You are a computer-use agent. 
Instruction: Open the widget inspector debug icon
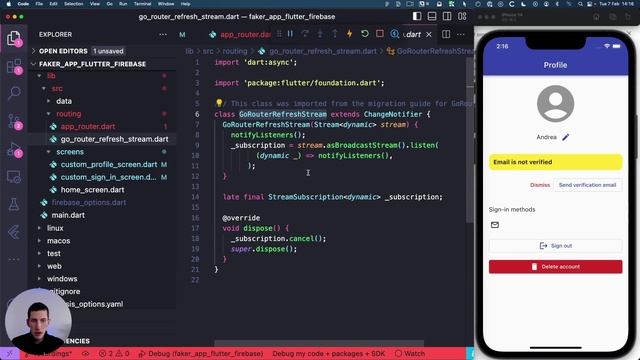pos(394,34)
